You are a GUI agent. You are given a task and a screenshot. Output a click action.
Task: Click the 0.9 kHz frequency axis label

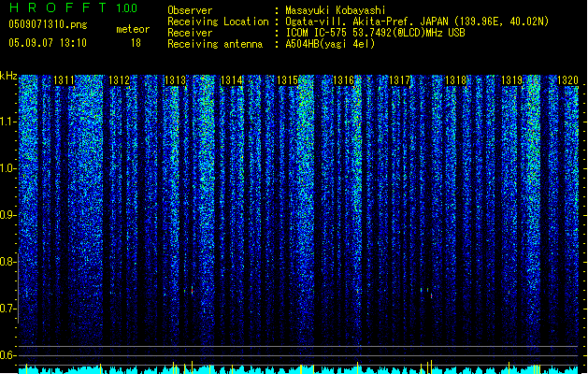coord(7,215)
